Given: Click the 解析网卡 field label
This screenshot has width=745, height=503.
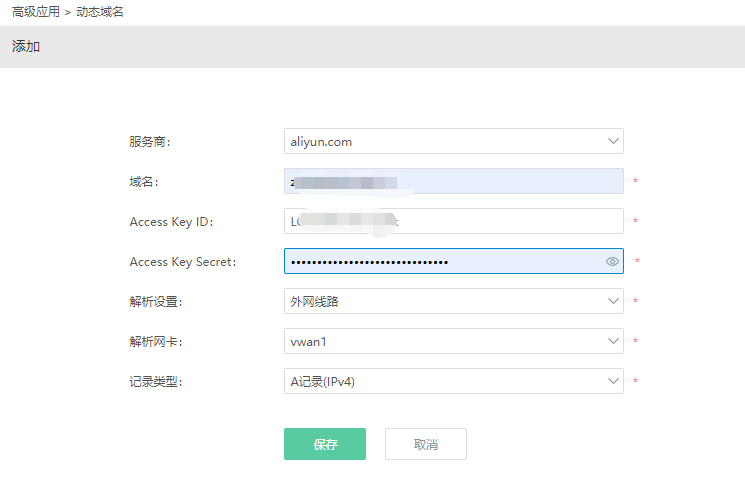Looking at the screenshot, I should click(156, 342).
